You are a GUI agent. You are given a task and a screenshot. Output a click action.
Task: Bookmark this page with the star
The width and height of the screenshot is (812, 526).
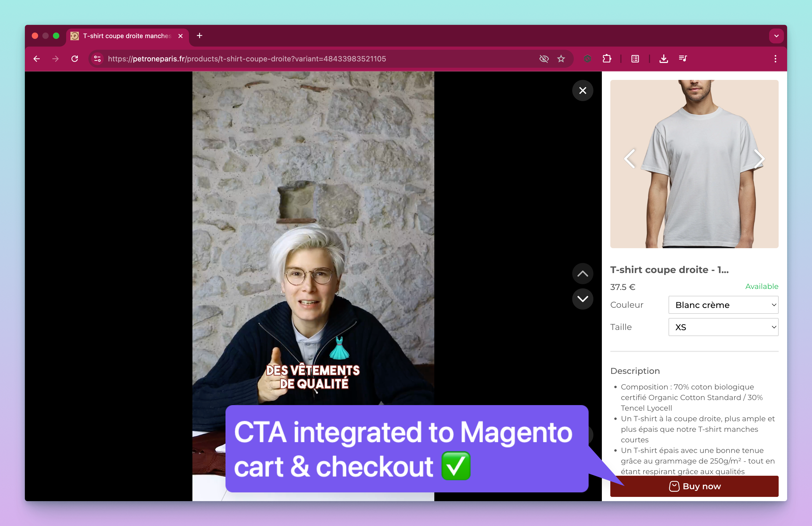[561, 59]
